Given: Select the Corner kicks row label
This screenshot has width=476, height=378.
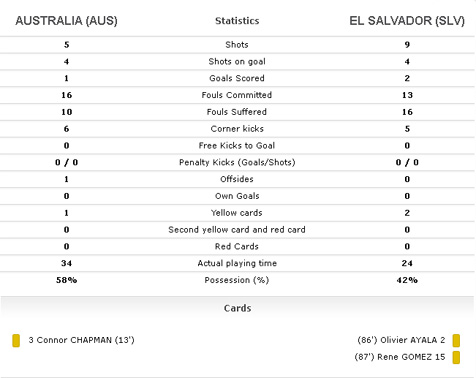Looking at the screenshot, I should coord(237,129).
